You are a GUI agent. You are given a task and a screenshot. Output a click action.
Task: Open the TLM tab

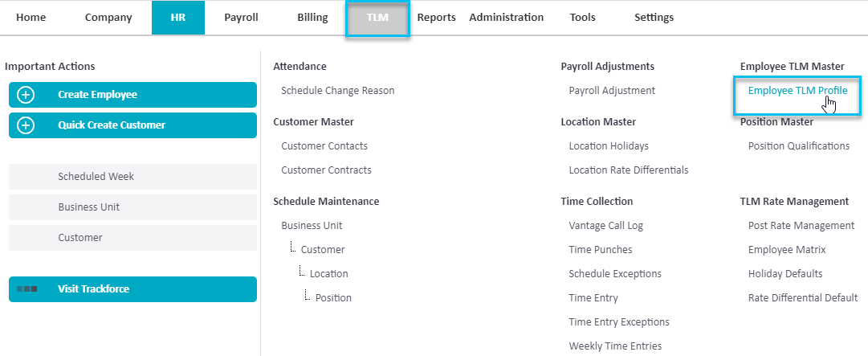pyautogui.click(x=377, y=18)
